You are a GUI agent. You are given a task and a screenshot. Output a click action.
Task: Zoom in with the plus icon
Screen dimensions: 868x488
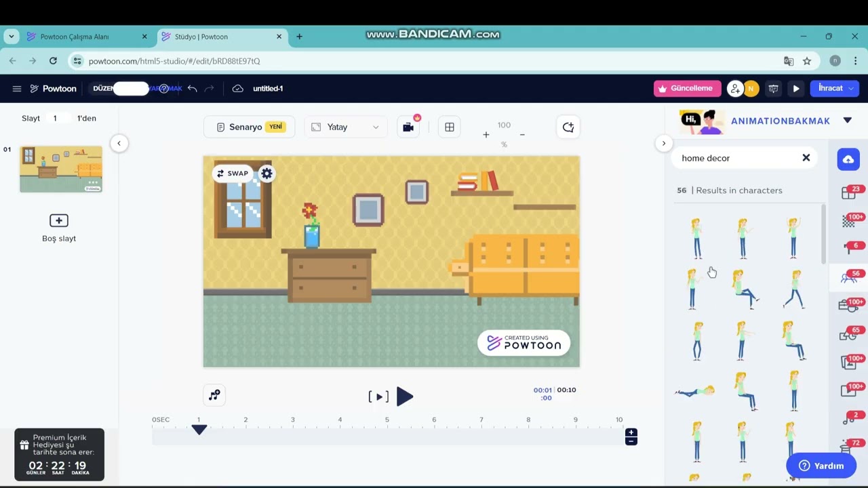(x=486, y=135)
